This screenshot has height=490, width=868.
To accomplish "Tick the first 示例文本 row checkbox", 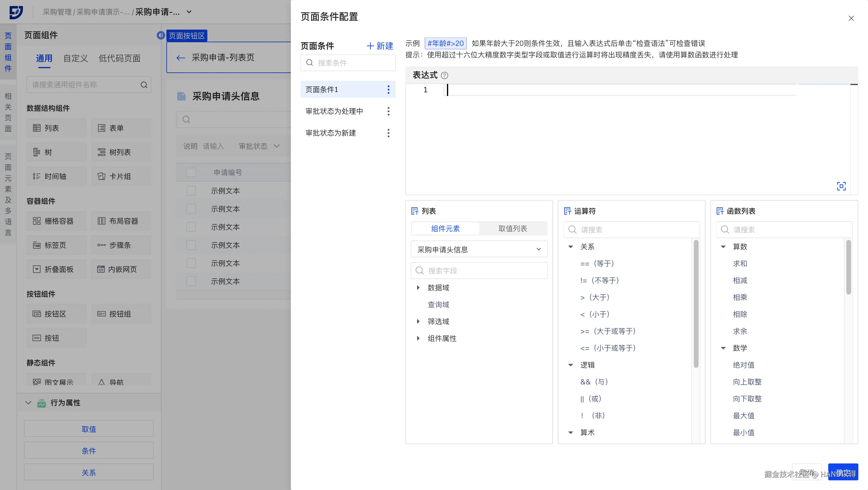I will 191,191.
